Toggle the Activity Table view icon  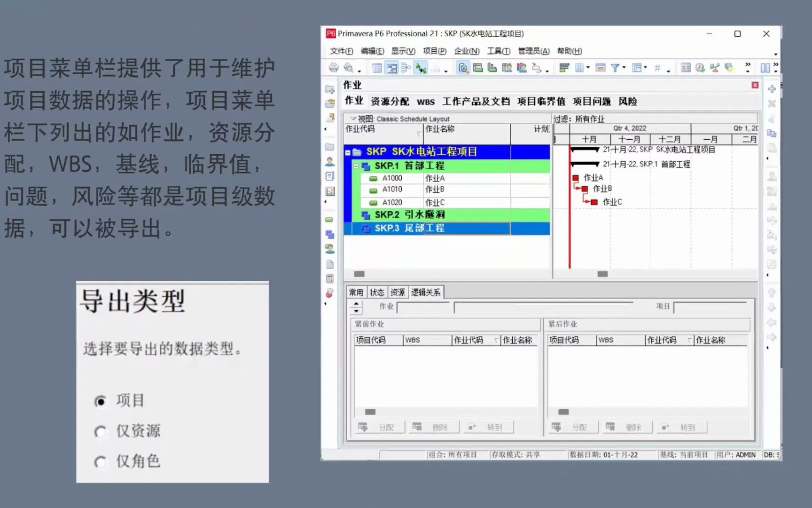click(x=377, y=68)
